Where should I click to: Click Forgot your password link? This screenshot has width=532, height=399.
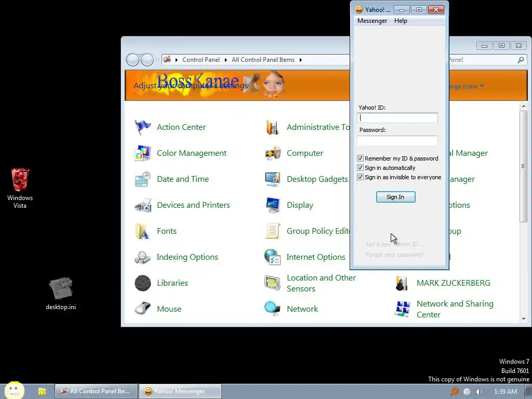coord(395,255)
